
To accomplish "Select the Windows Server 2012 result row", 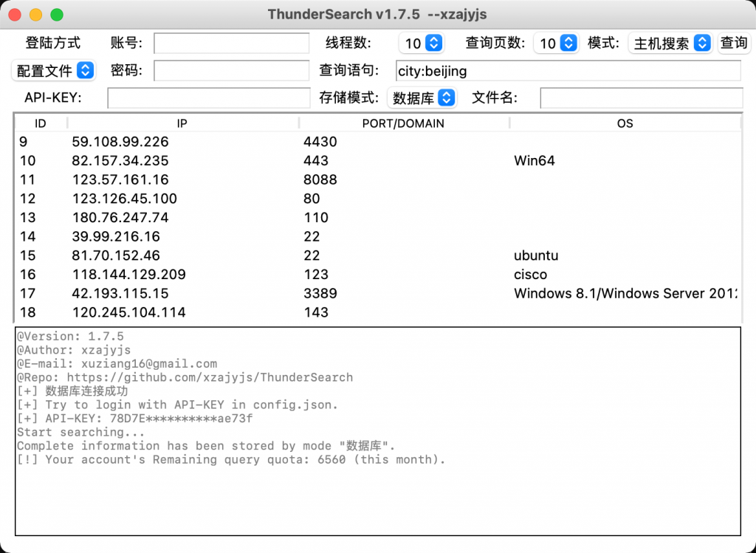I will pyautogui.click(x=295, y=293).
